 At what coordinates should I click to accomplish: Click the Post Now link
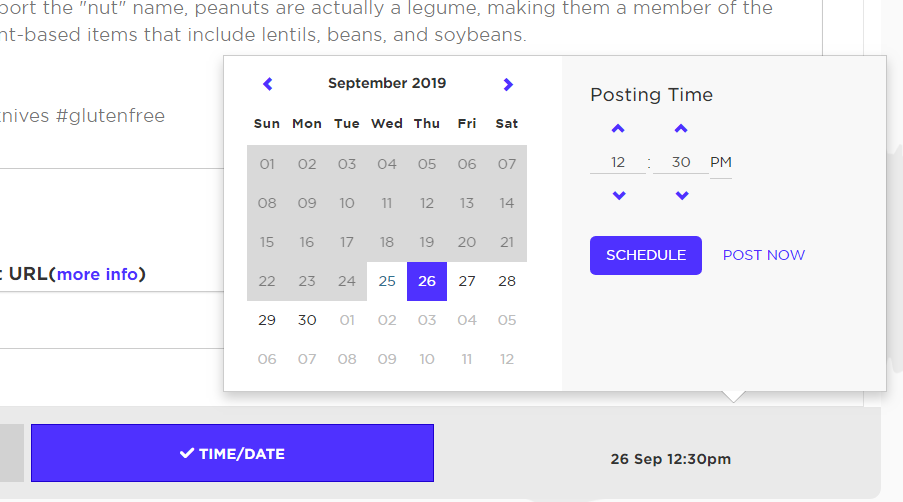(764, 255)
